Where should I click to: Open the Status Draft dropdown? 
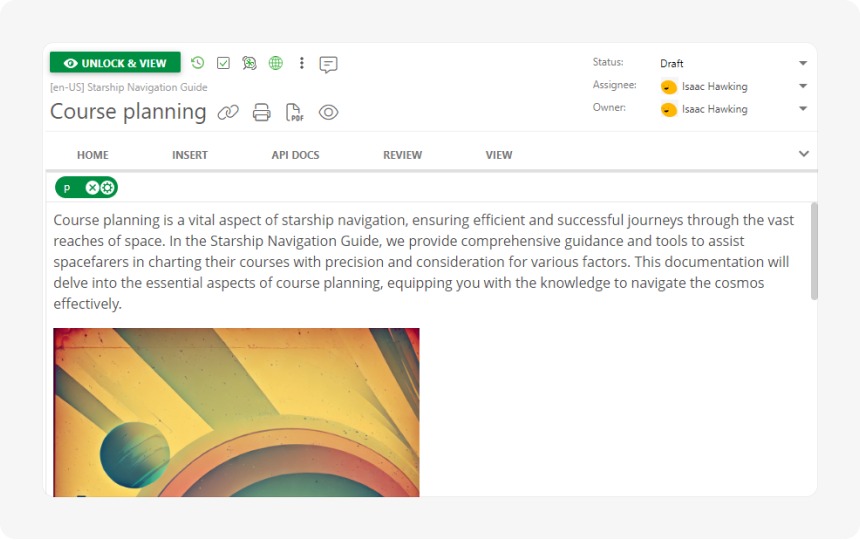[x=802, y=63]
